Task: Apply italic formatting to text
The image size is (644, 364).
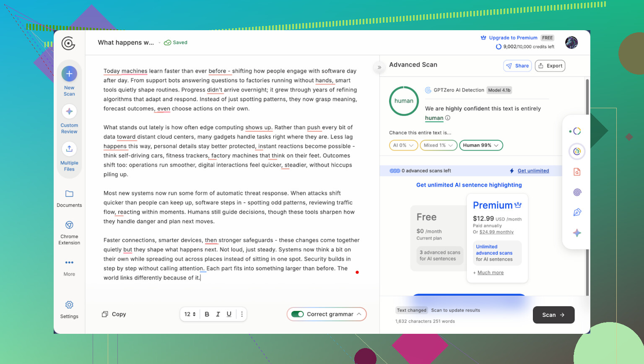Action: (x=218, y=314)
